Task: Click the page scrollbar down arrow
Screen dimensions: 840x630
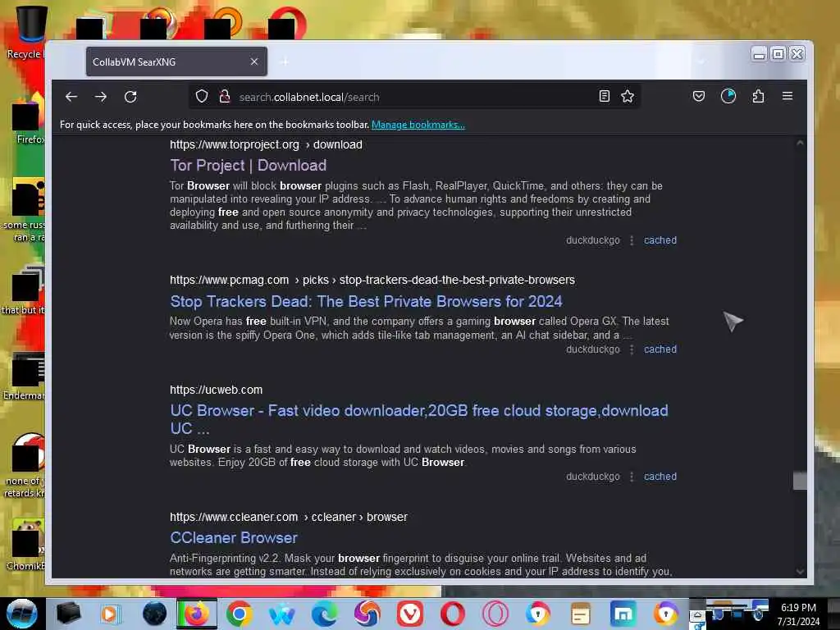Action: [x=800, y=572]
